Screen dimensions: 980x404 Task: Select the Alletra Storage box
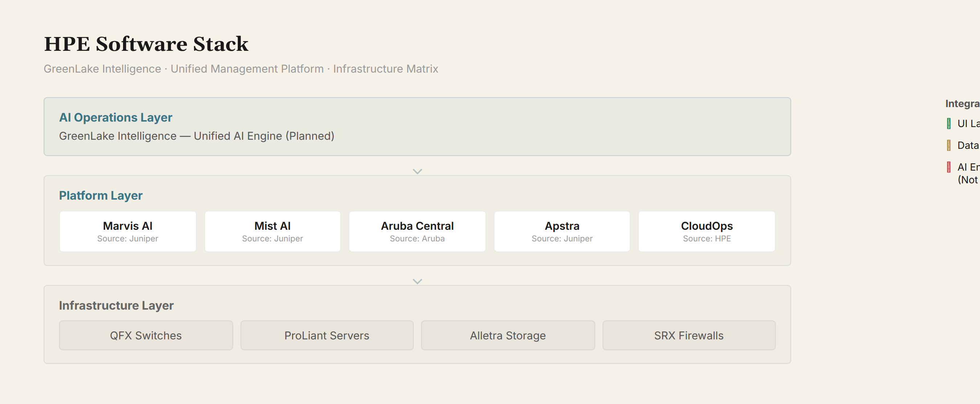(x=508, y=335)
